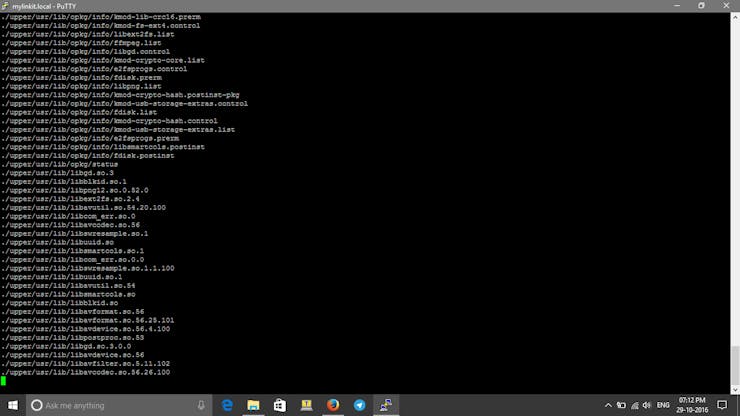Open the network tray icon
The width and height of the screenshot is (740, 416).
click(634, 405)
